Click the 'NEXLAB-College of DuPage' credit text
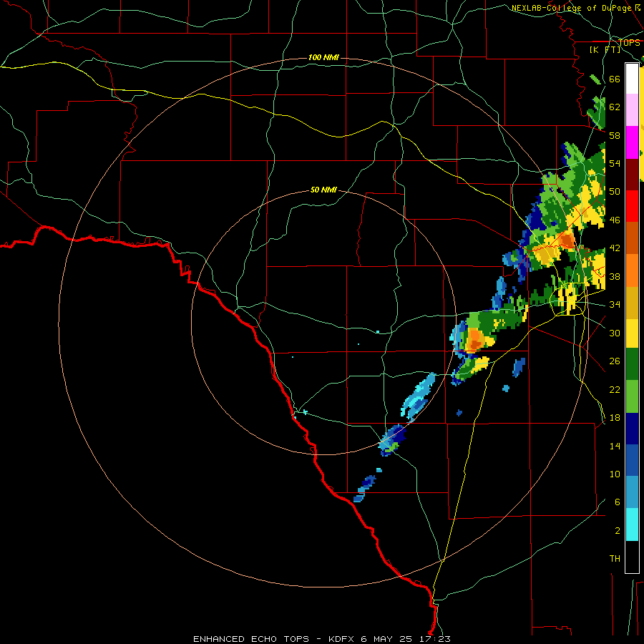 (571, 8)
